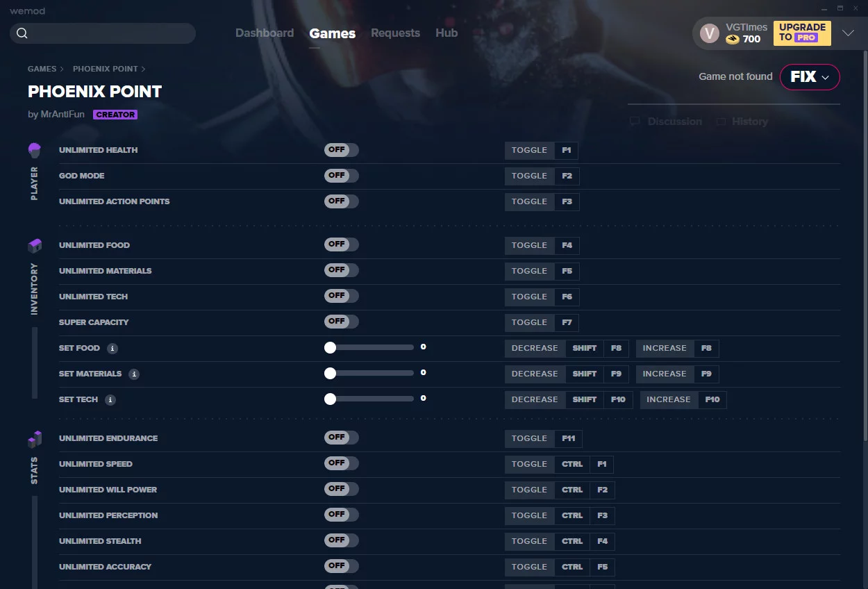Click the VGTimes username text
Image resolution: width=868 pixels, height=589 pixels.
[x=746, y=27]
